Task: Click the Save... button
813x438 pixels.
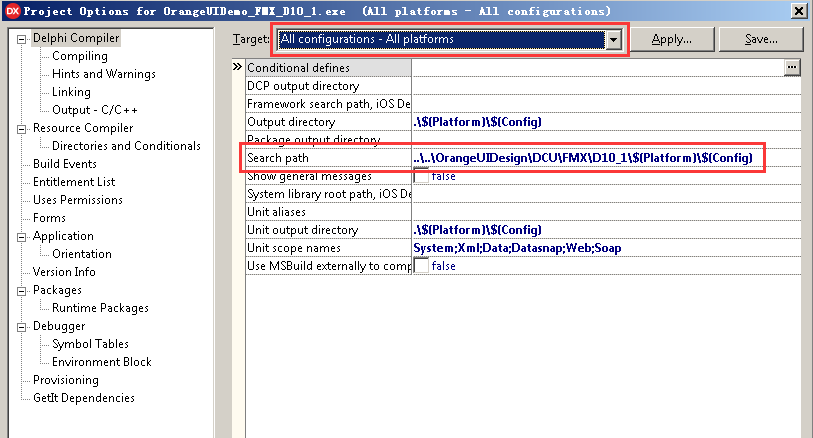Action: 761,40
